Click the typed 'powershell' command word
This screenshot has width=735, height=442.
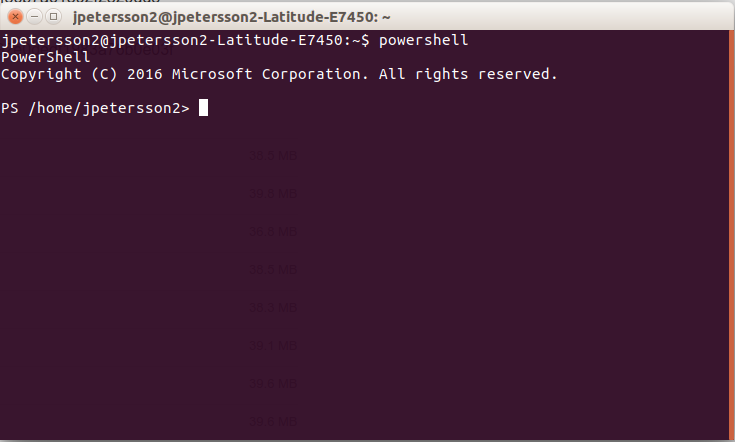(x=423, y=40)
